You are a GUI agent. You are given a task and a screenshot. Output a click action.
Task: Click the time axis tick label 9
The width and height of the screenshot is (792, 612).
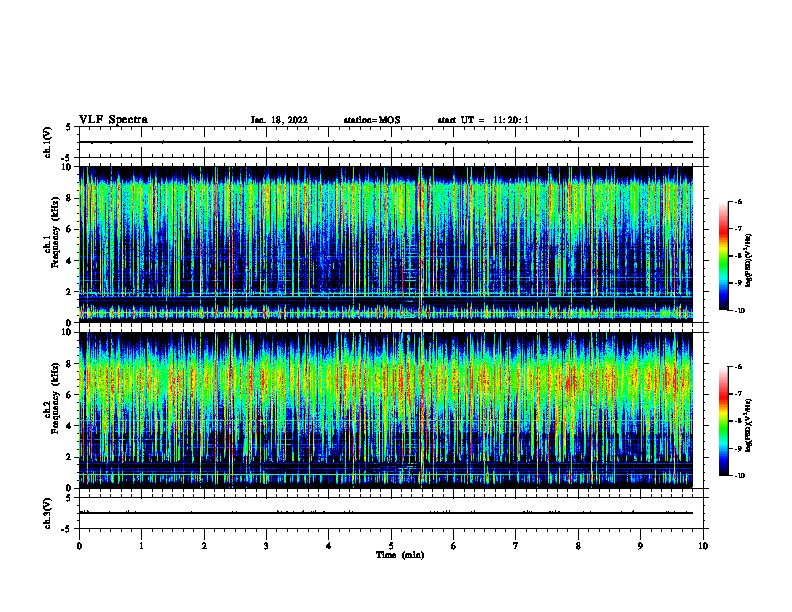click(x=640, y=546)
